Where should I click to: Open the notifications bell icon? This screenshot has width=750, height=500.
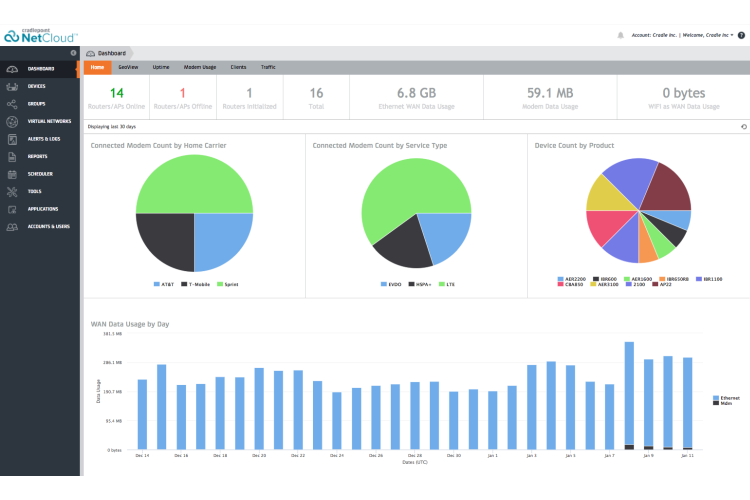pos(621,35)
